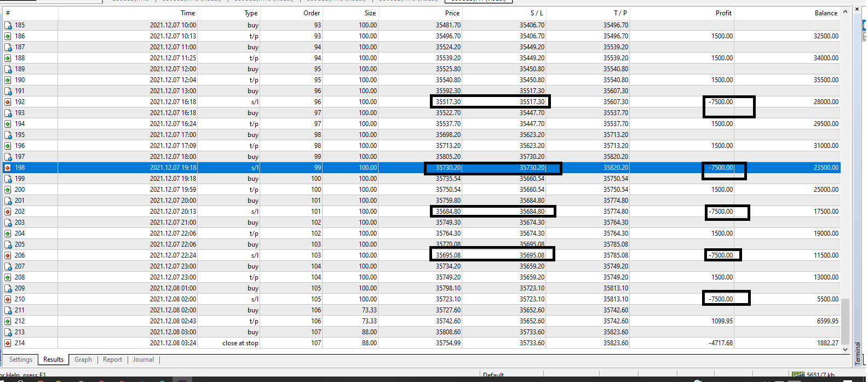Click the take-profit icon in row 188
The image size is (868, 382).
coord(8,58)
